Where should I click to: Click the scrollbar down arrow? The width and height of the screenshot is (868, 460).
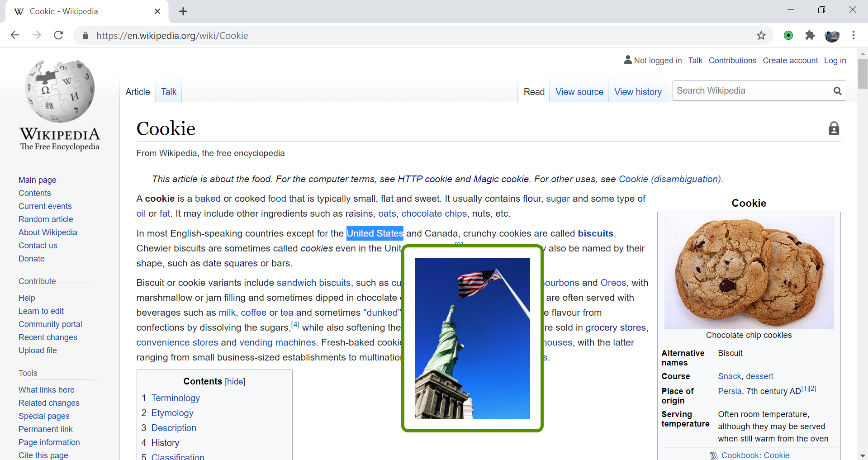tap(863, 455)
